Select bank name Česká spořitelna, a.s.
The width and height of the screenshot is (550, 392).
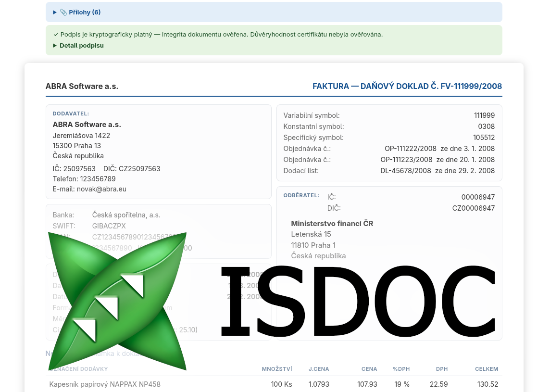click(126, 215)
